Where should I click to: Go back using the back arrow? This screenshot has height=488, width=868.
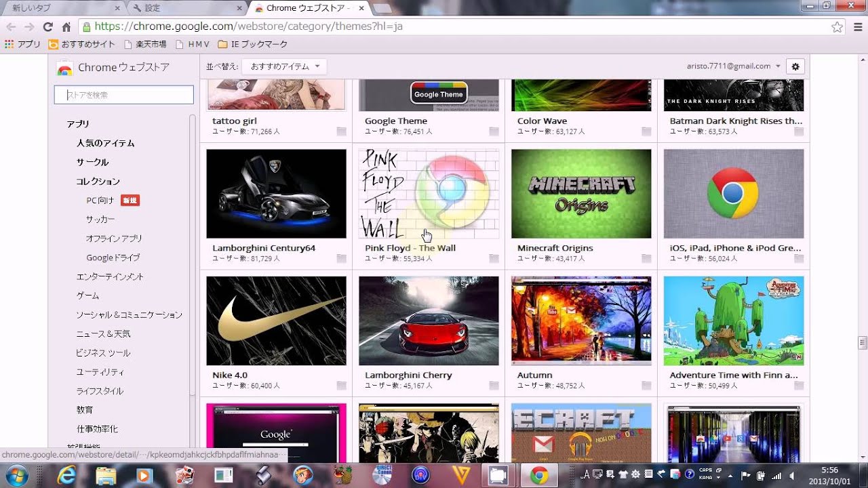tap(11, 27)
